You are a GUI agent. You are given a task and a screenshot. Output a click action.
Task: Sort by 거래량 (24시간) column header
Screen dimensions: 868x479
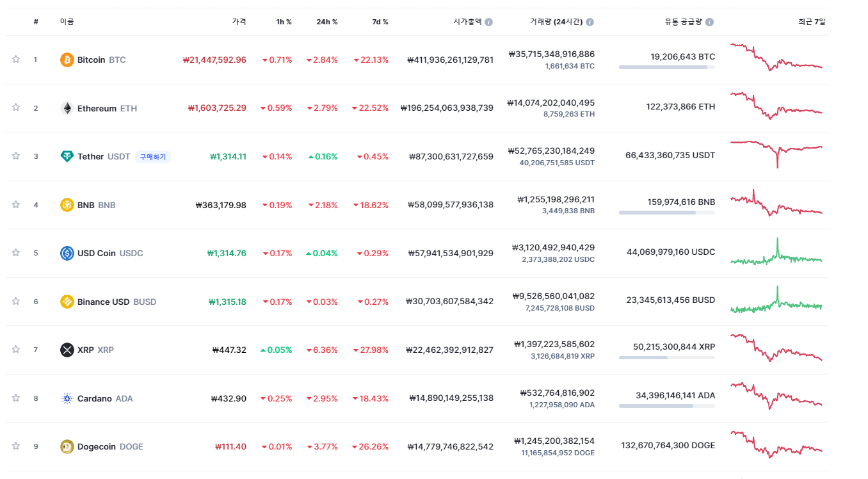click(x=556, y=22)
